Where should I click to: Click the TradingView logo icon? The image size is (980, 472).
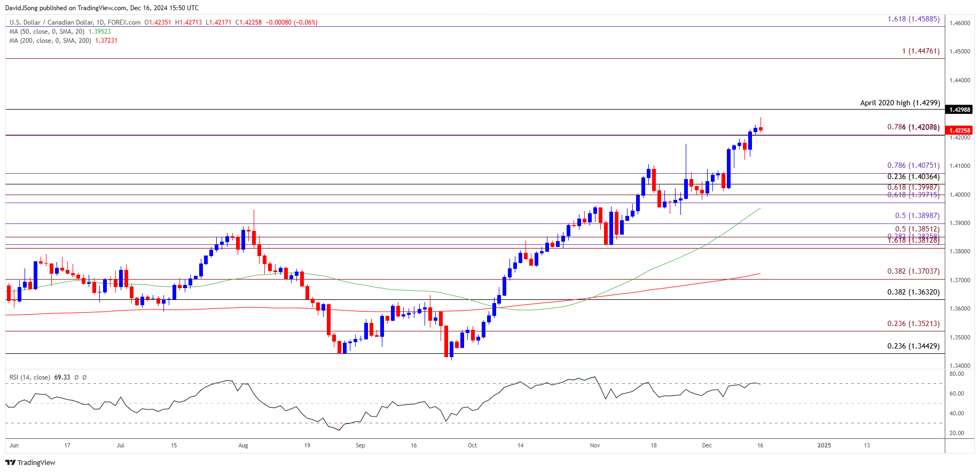point(11,463)
